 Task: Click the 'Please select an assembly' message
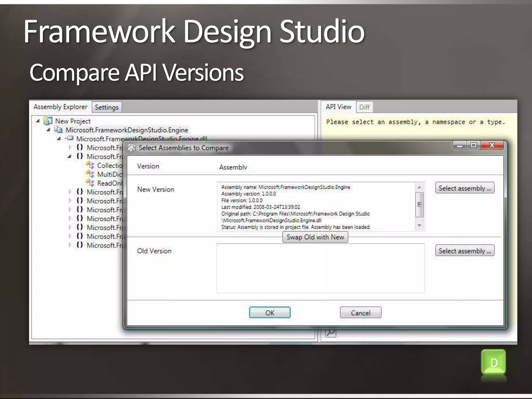[x=416, y=122]
